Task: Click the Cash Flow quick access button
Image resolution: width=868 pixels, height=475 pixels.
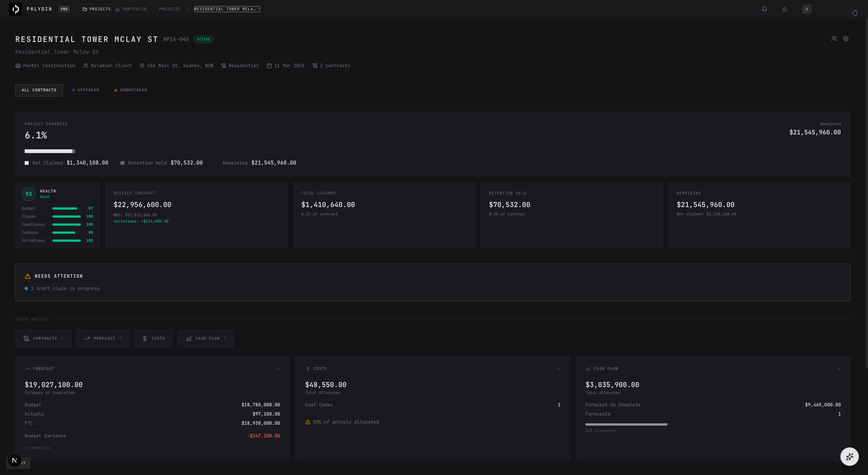Action: 206,339
